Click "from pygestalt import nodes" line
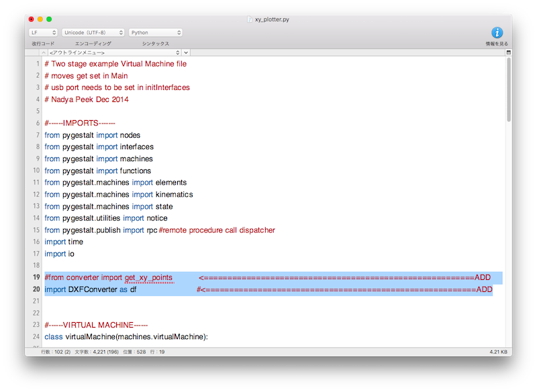Image resolution: width=537 pixels, height=392 pixels. pos(92,135)
